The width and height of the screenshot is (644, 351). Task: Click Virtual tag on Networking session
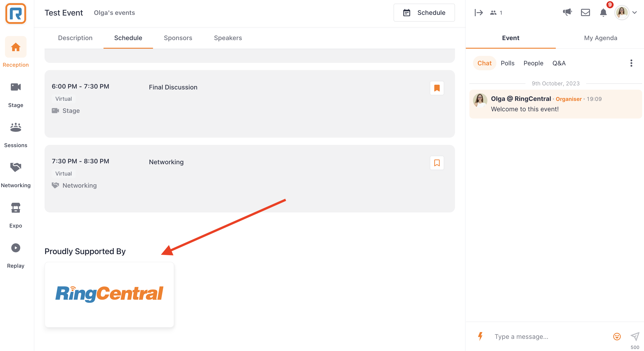click(x=63, y=173)
